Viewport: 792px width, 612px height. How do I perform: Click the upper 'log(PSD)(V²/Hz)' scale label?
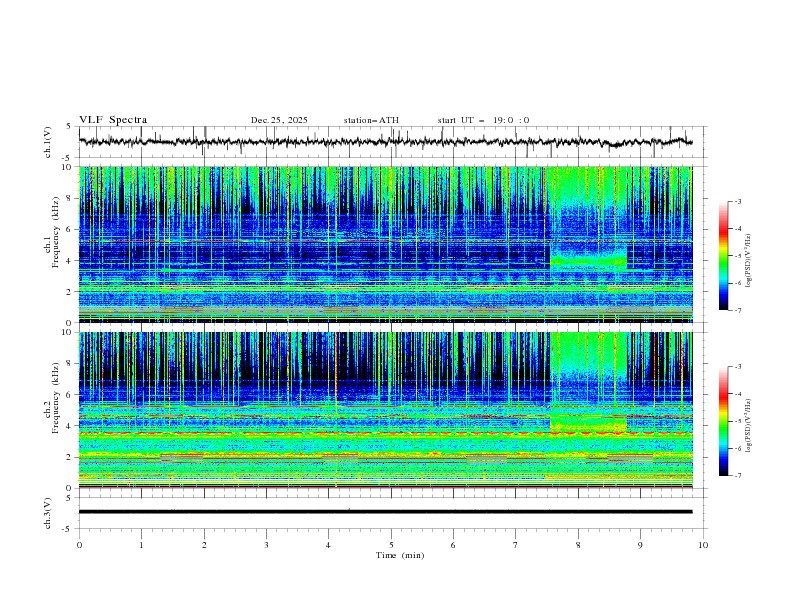[749, 261]
